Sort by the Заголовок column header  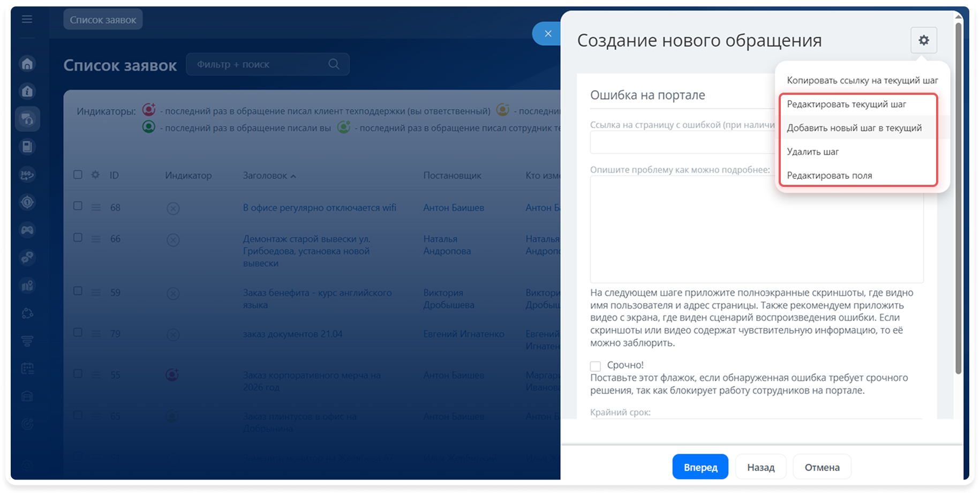tap(269, 176)
